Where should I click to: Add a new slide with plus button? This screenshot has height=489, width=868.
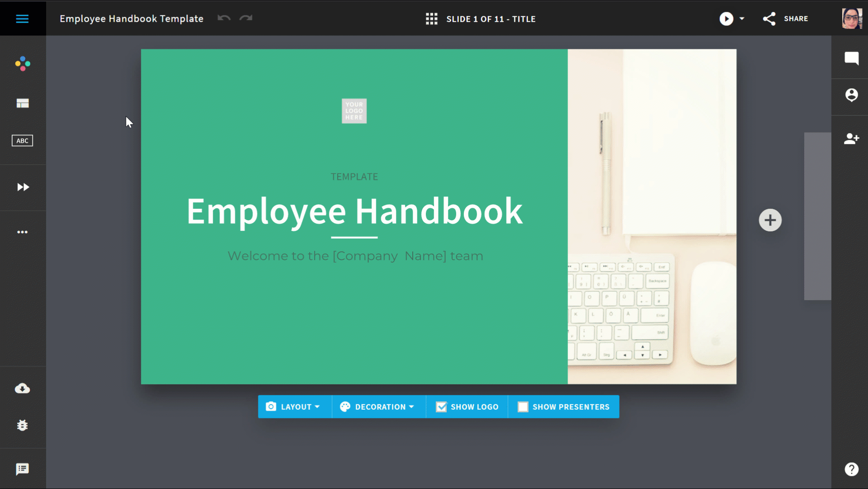pos(770,220)
